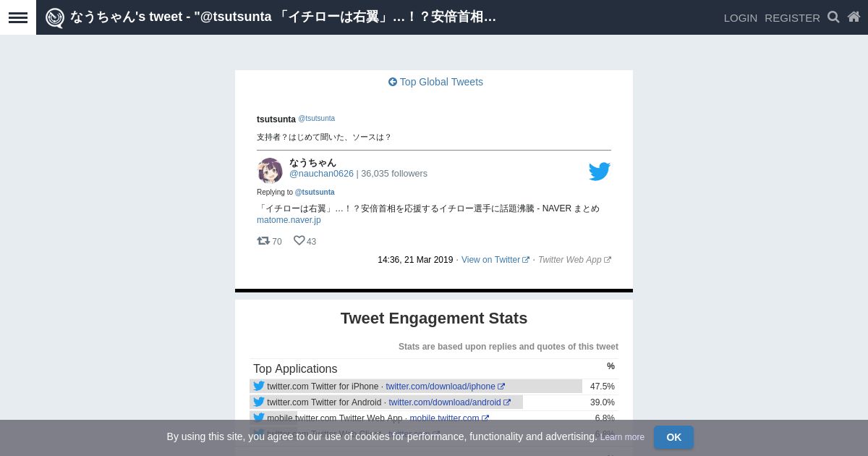Open the @tsutsunta handle link at top
The image size is (868, 456).
316,119
